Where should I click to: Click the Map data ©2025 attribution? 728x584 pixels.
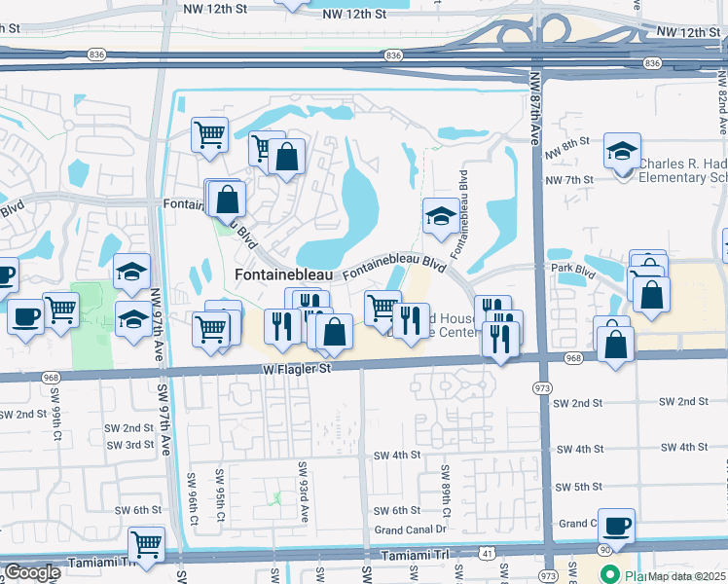(x=686, y=576)
